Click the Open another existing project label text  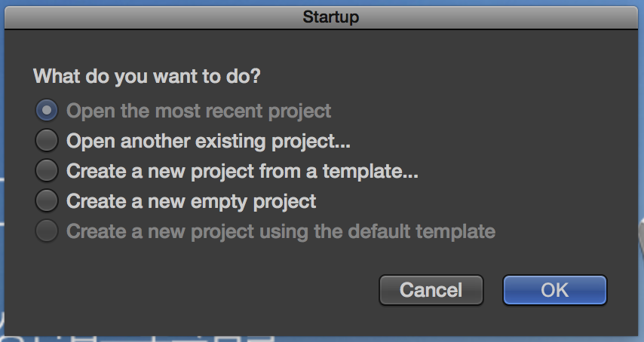tap(208, 141)
